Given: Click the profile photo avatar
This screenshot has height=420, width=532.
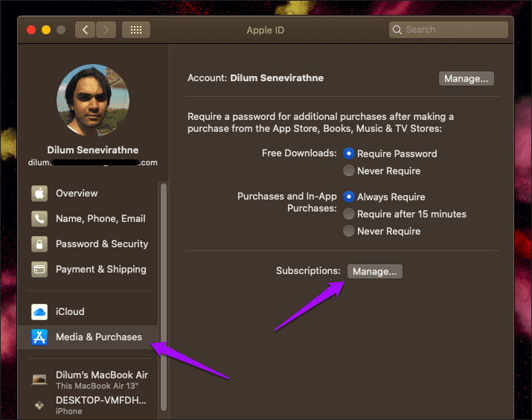Looking at the screenshot, I should click(93, 101).
